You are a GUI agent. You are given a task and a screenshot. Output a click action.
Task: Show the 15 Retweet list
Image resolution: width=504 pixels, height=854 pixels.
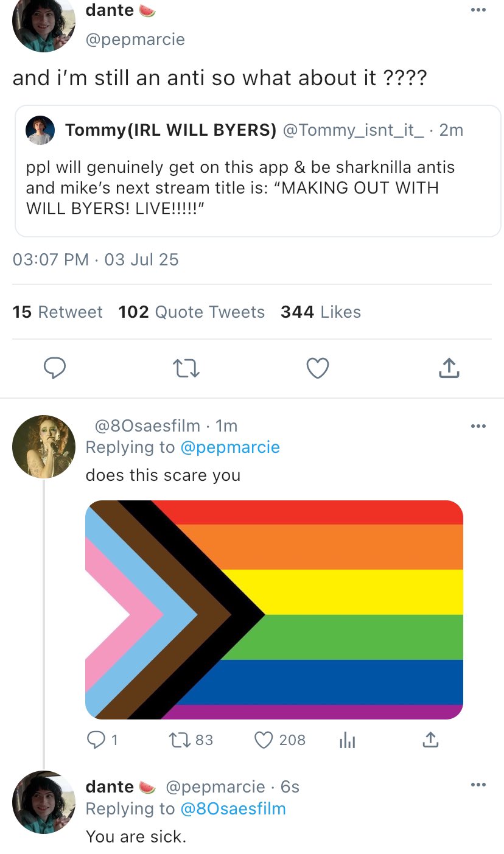[x=58, y=312]
